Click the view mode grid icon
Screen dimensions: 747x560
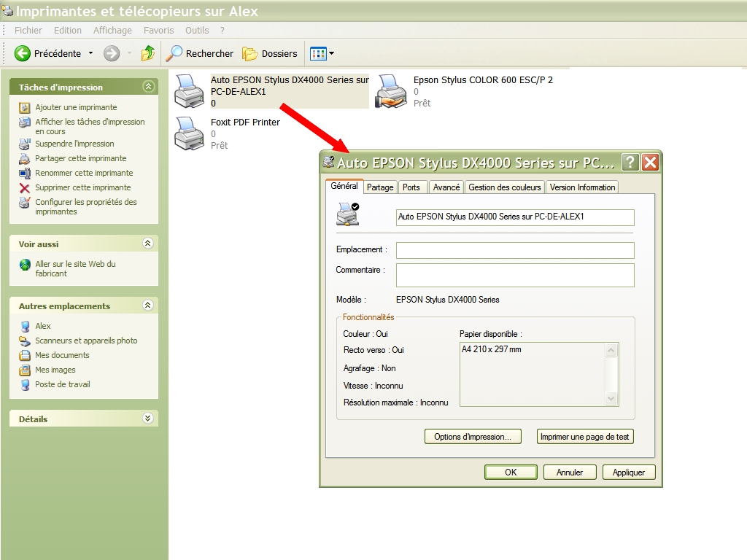(318, 54)
